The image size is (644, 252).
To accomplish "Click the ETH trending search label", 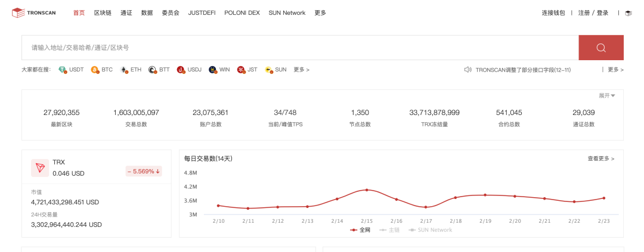I will pyautogui.click(x=136, y=70).
